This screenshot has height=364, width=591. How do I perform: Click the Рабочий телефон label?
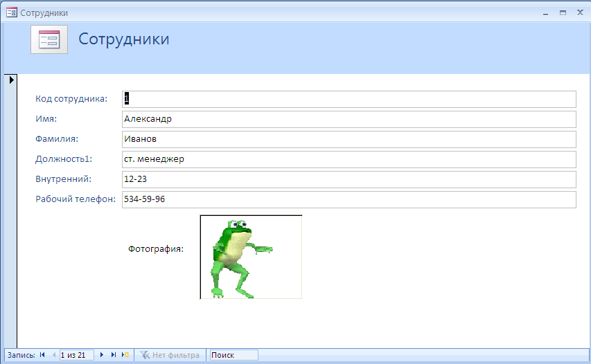pos(76,199)
